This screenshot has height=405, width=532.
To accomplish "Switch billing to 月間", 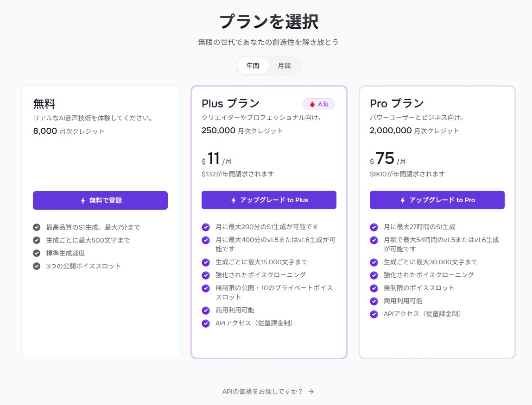I will [284, 66].
